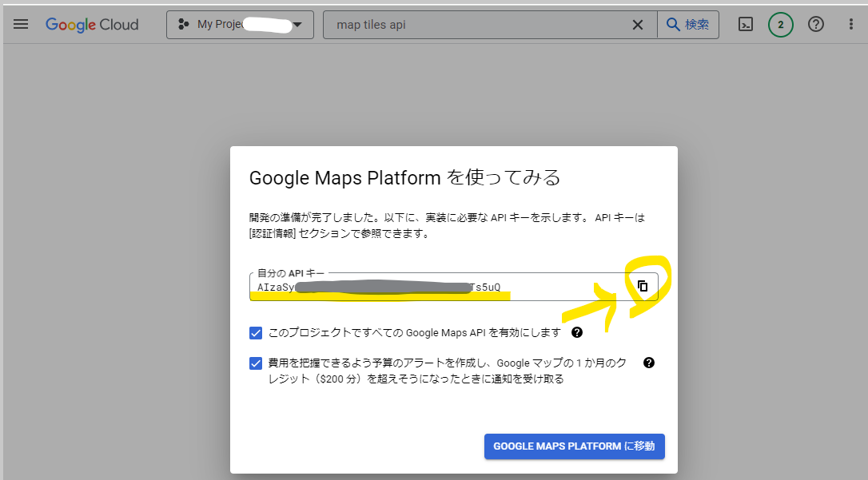
Task: Open notifications badge showing 2
Action: click(x=781, y=24)
